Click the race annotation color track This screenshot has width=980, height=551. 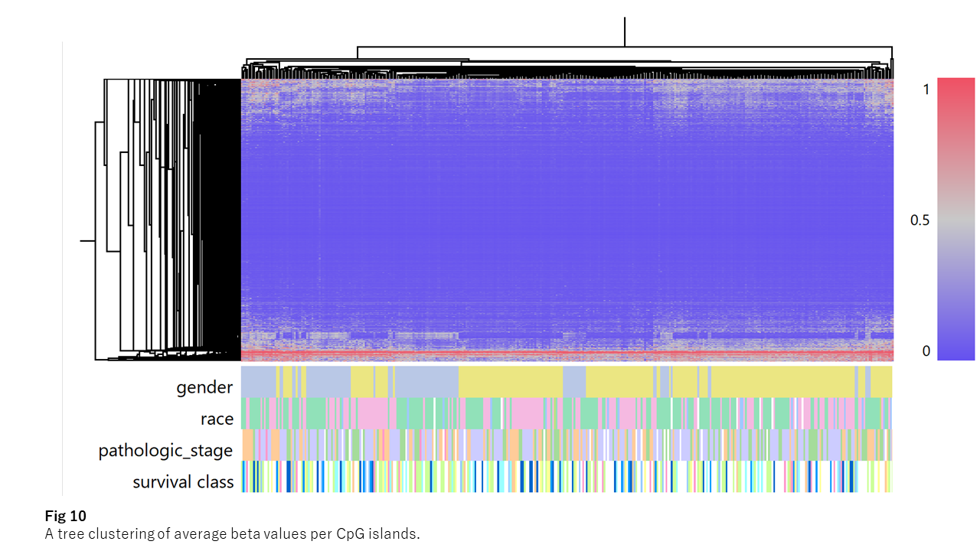point(567,413)
